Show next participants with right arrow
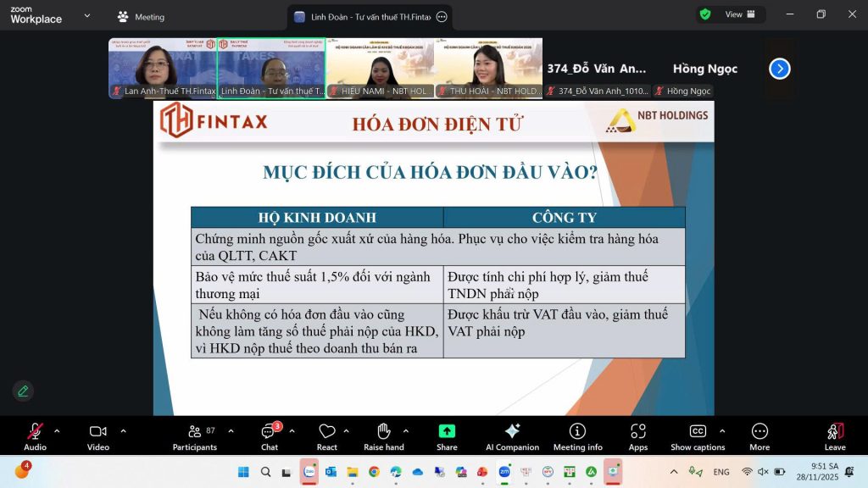This screenshot has height=488, width=868. coord(779,69)
